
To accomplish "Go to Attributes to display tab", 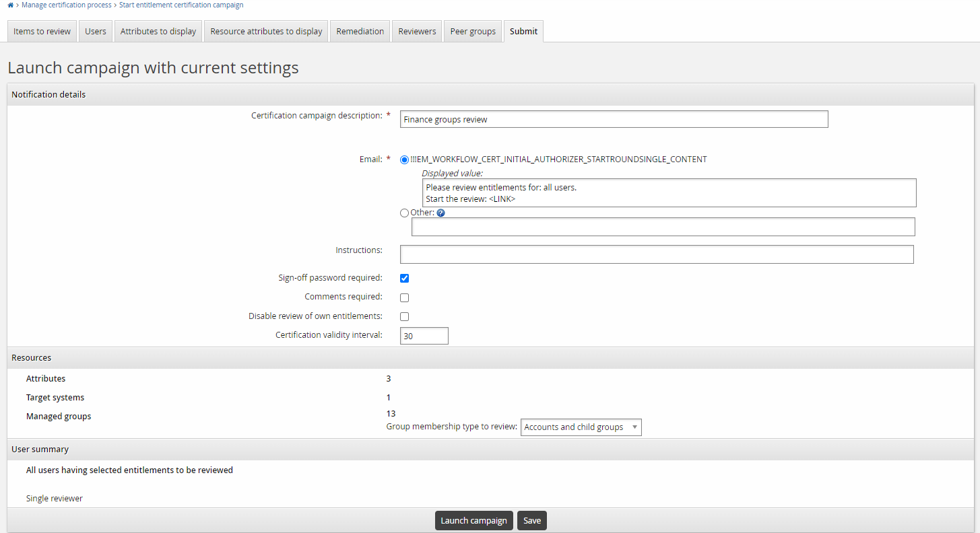I will (x=158, y=32).
